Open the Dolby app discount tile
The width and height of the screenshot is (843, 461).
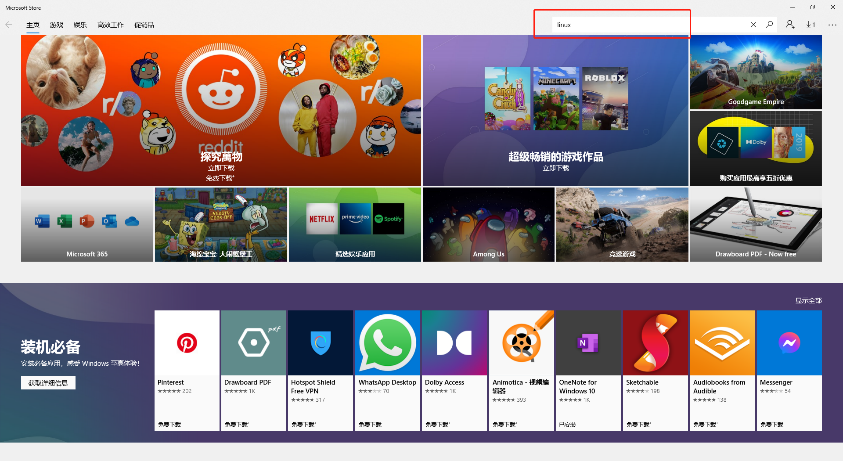[x=756, y=148]
